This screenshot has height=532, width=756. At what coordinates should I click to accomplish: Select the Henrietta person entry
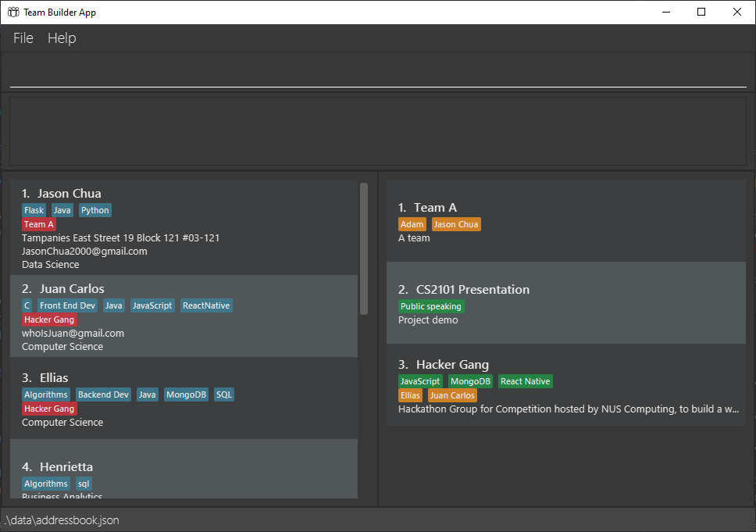click(184, 467)
